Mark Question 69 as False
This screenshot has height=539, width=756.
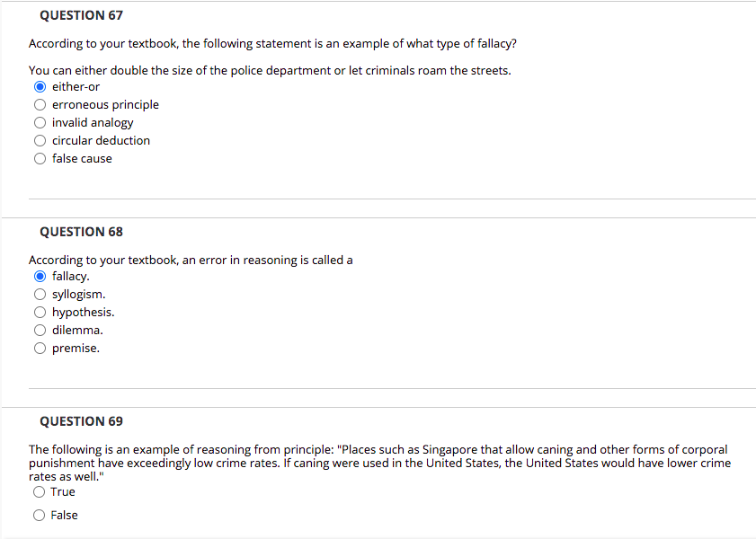coord(40,516)
